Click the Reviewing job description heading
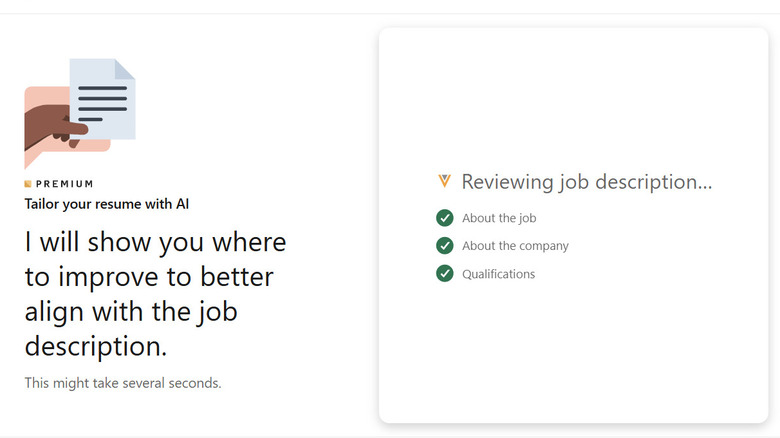Viewport: 780px width, 438px height. (x=586, y=182)
